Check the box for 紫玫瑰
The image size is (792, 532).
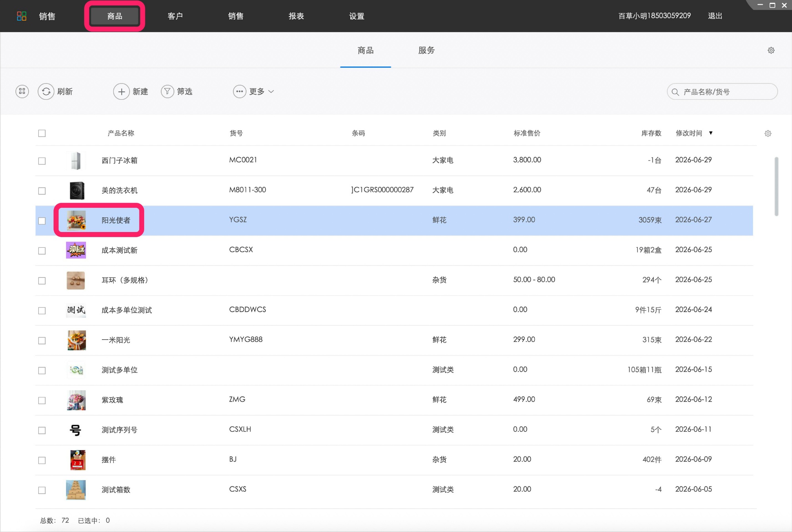point(42,401)
